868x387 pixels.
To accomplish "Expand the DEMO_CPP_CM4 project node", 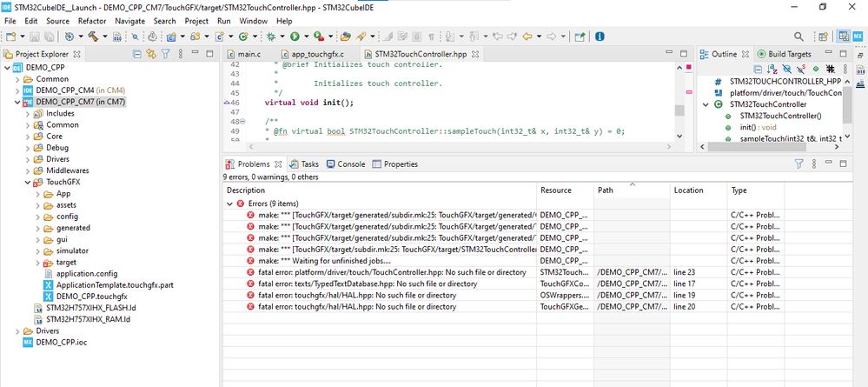I will pyautogui.click(x=17, y=90).
